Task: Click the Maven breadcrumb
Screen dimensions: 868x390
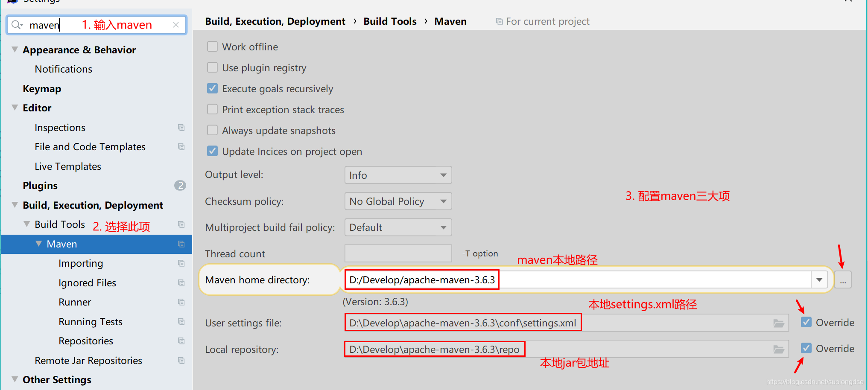Action: point(450,21)
